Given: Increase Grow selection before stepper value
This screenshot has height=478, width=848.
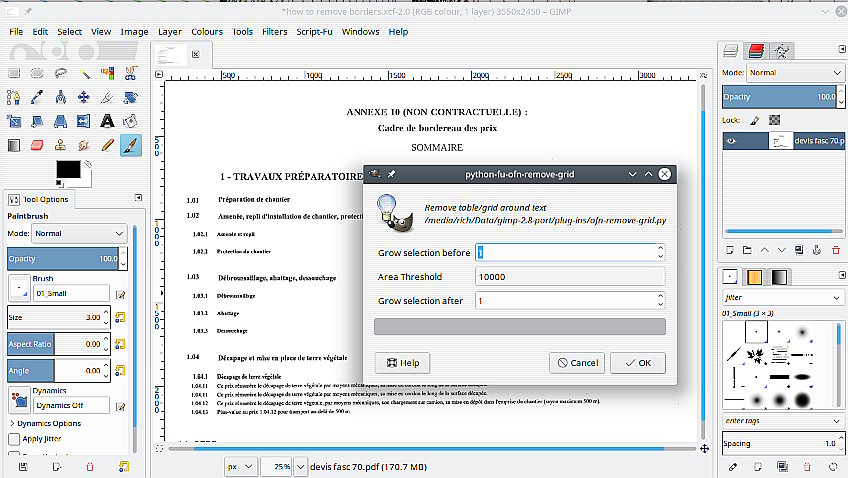Looking at the screenshot, I should tap(660, 248).
